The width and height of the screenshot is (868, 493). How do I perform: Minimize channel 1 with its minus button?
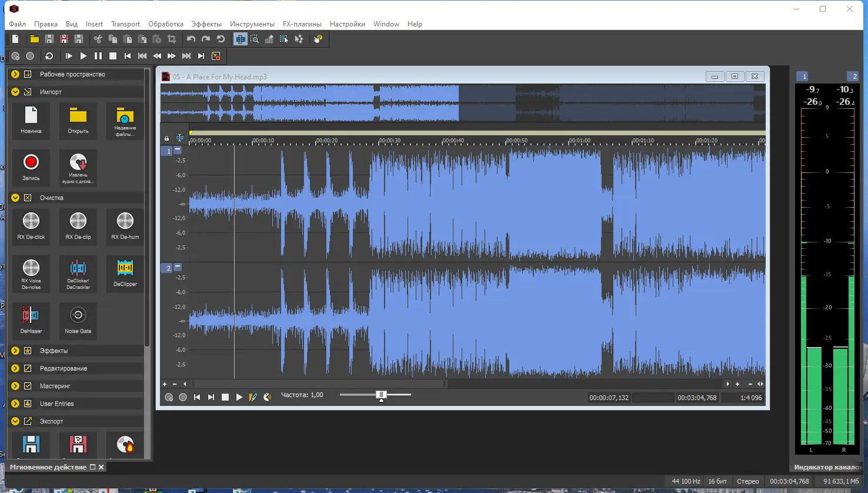(178, 150)
